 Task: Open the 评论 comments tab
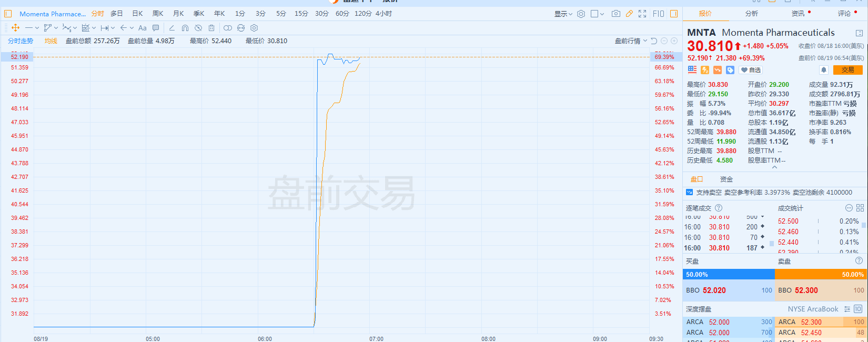coord(844,14)
